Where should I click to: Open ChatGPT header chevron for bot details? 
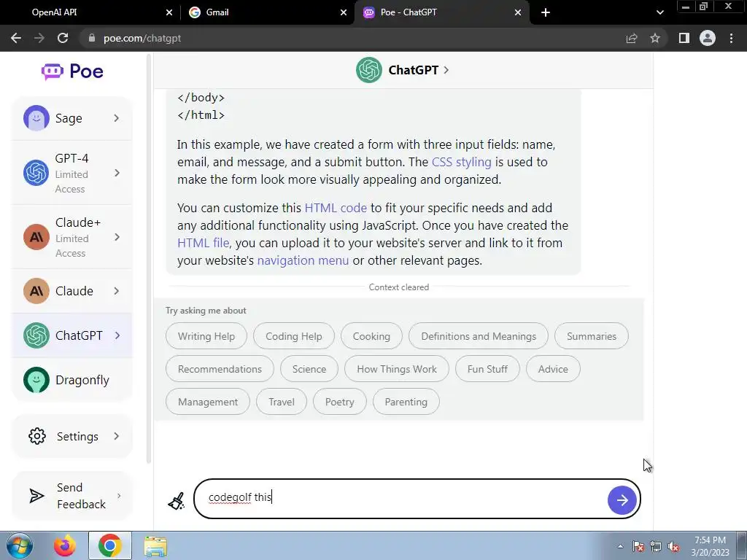(446, 70)
